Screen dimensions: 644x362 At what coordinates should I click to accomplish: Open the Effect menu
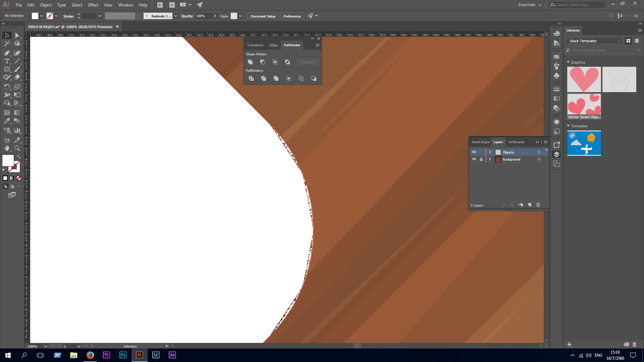pyautogui.click(x=93, y=5)
